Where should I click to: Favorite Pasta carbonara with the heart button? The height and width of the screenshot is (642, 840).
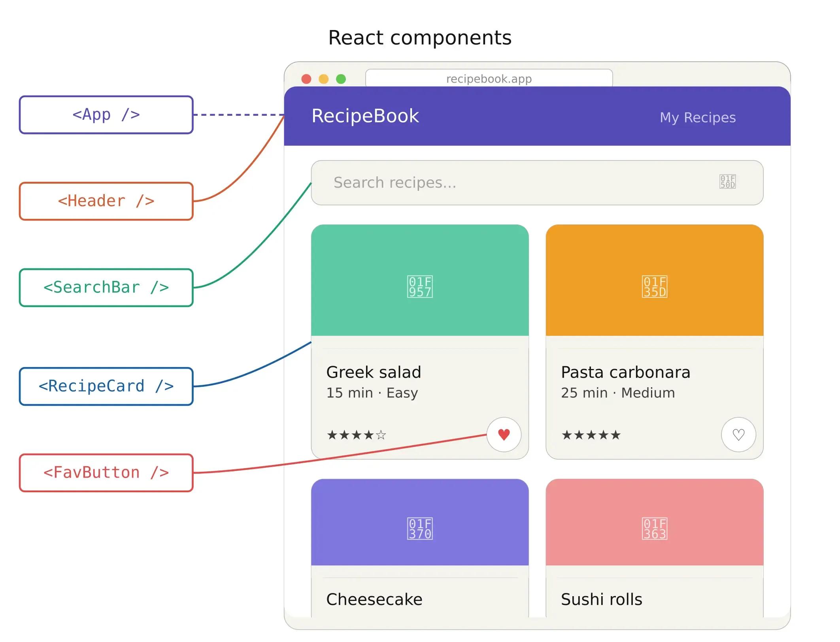[x=738, y=435]
